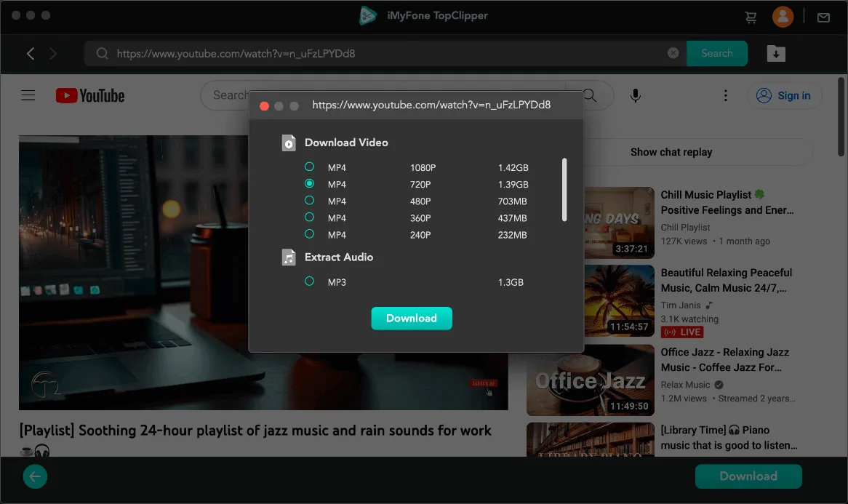Clear the URL using the X icon
848x504 pixels.
click(x=673, y=52)
